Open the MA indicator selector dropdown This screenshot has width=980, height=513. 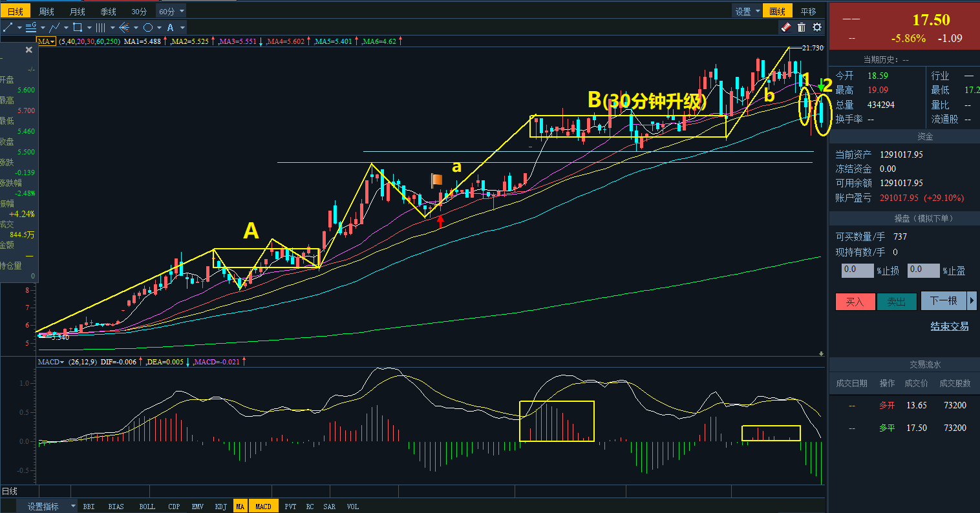pyautogui.click(x=46, y=41)
